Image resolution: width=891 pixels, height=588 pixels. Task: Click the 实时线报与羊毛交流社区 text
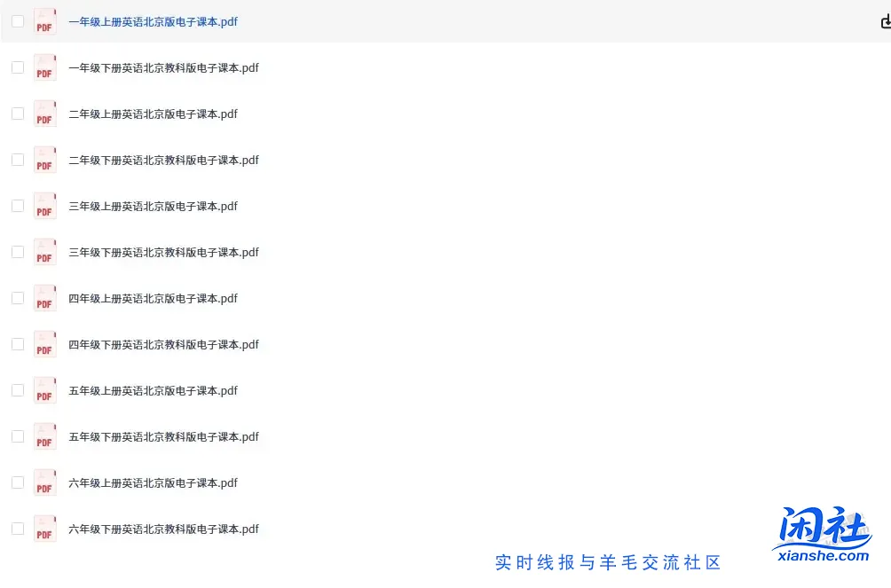610,562
